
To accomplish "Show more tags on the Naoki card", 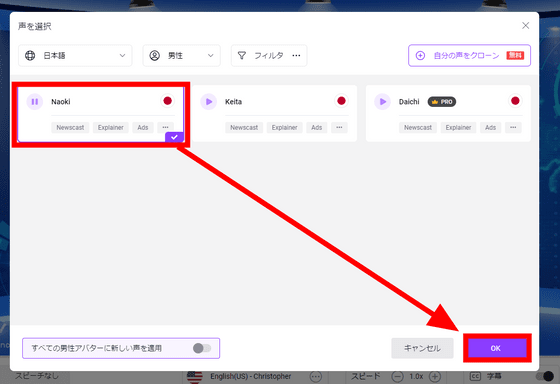I will 165,128.
